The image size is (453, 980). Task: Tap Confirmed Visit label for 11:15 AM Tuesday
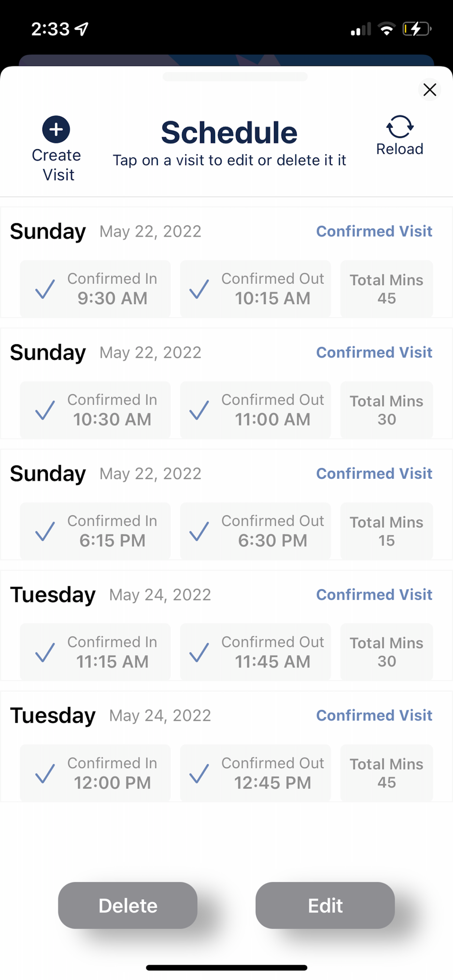click(374, 594)
